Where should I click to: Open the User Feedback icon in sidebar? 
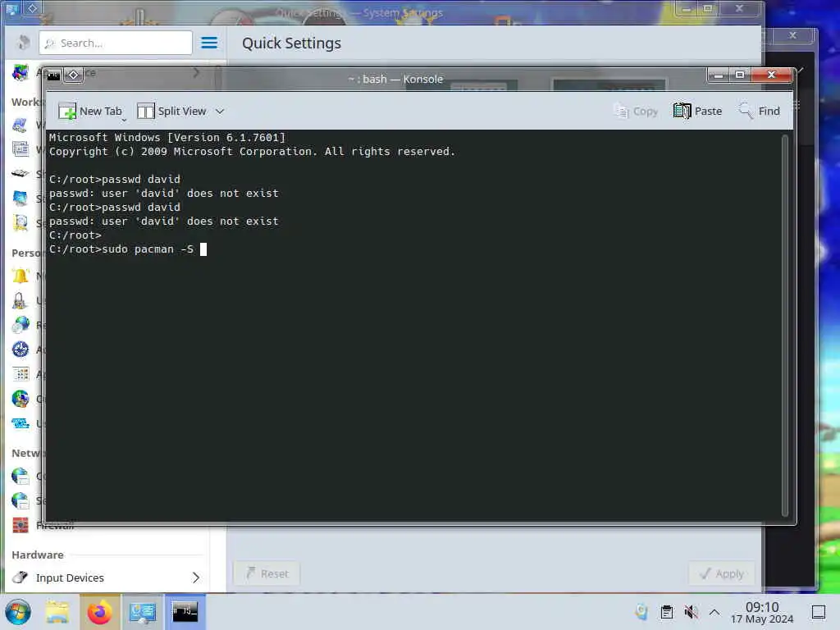pyautogui.click(x=21, y=423)
